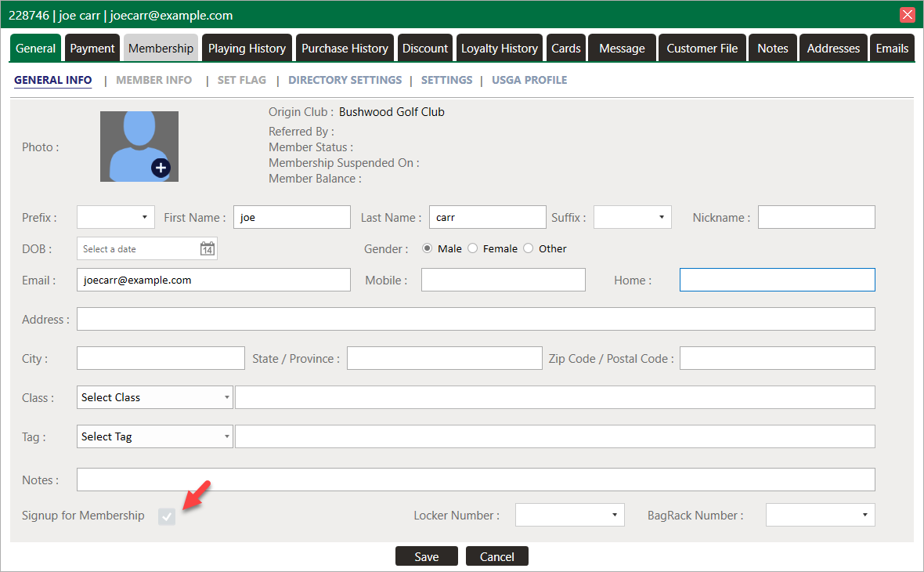Image resolution: width=924 pixels, height=572 pixels.
Task: Choose Other as gender
Action: point(529,248)
